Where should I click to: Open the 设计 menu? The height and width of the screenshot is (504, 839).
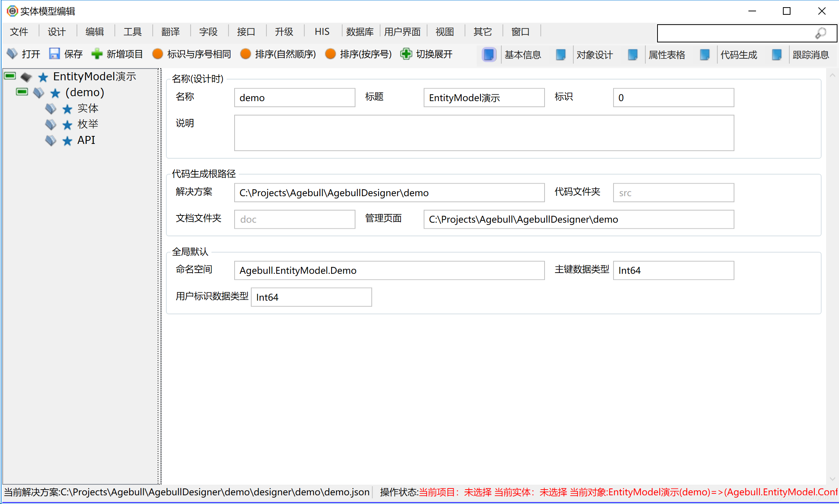pyautogui.click(x=57, y=32)
